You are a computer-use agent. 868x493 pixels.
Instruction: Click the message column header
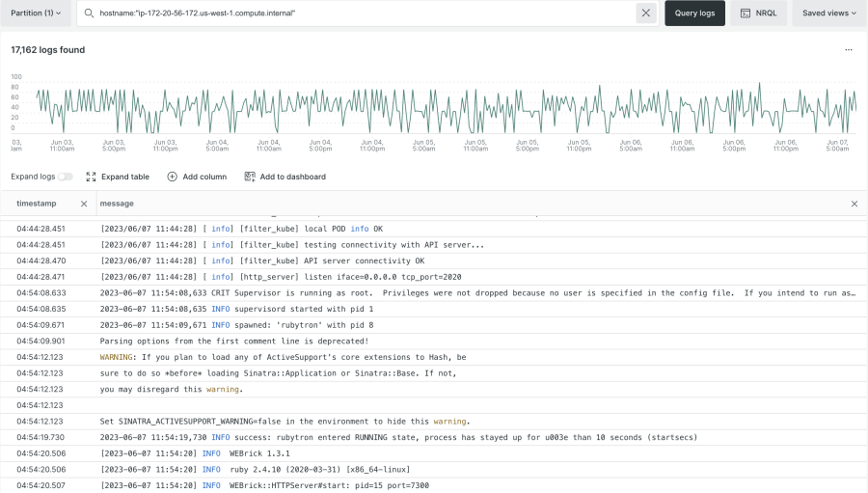point(117,204)
